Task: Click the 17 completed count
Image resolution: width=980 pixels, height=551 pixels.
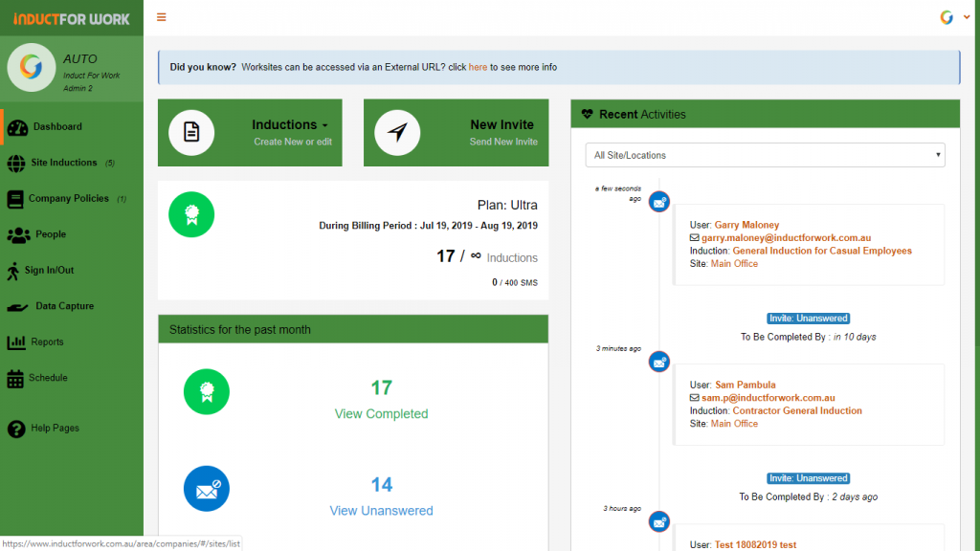Action: tap(381, 388)
